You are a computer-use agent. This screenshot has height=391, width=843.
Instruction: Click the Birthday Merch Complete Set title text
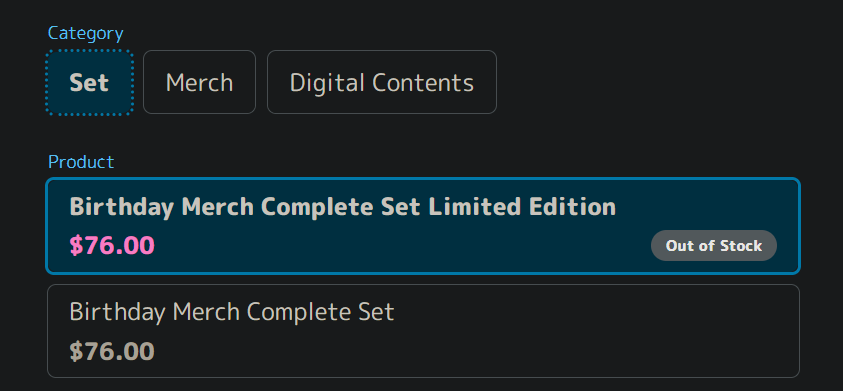click(x=232, y=312)
